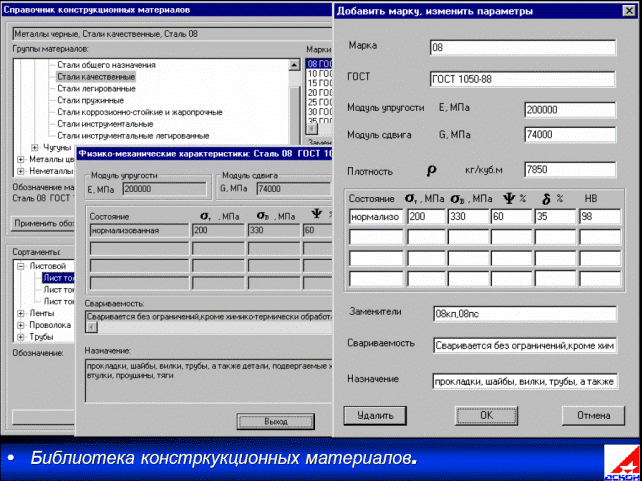The image size is (642, 481).
Task: Click left scroll arrow under marks list
Action: [312, 129]
